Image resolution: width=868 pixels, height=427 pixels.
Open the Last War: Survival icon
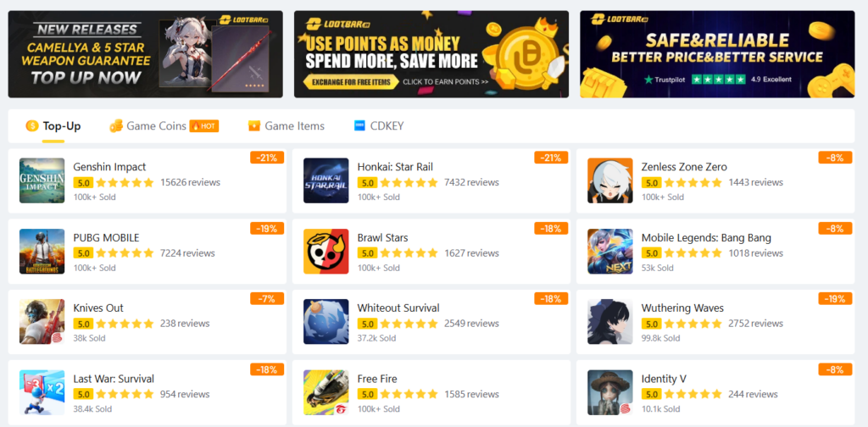point(42,393)
